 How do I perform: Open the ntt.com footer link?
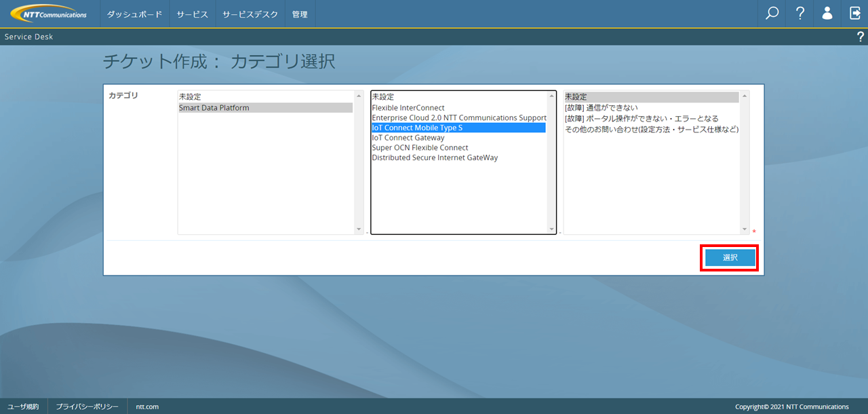point(147,407)
